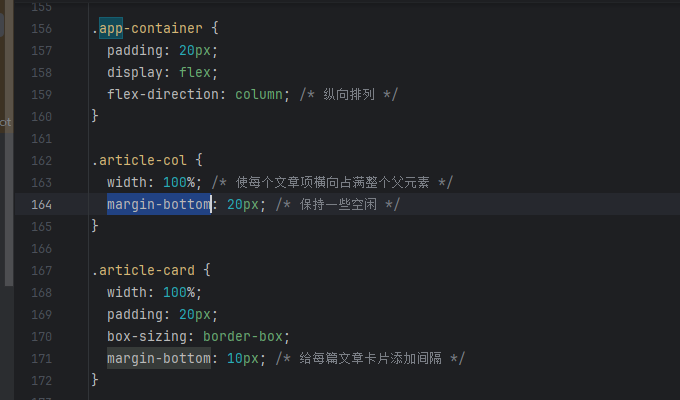
Task: Select the .article-card selector name
Action: 143,270
